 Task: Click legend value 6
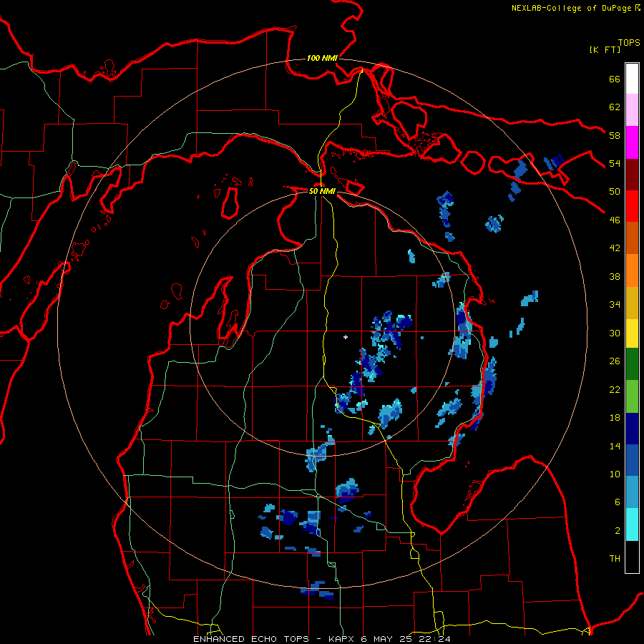(618, 502)
